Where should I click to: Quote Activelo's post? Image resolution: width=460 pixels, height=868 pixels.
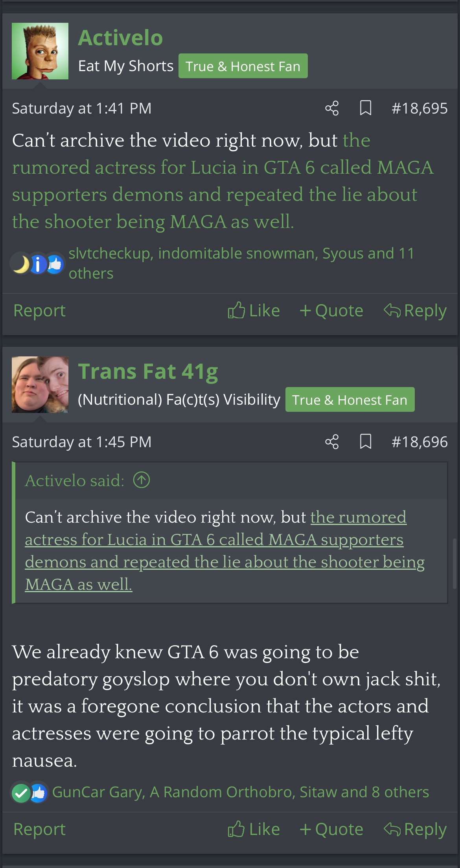tap(331, 310)
